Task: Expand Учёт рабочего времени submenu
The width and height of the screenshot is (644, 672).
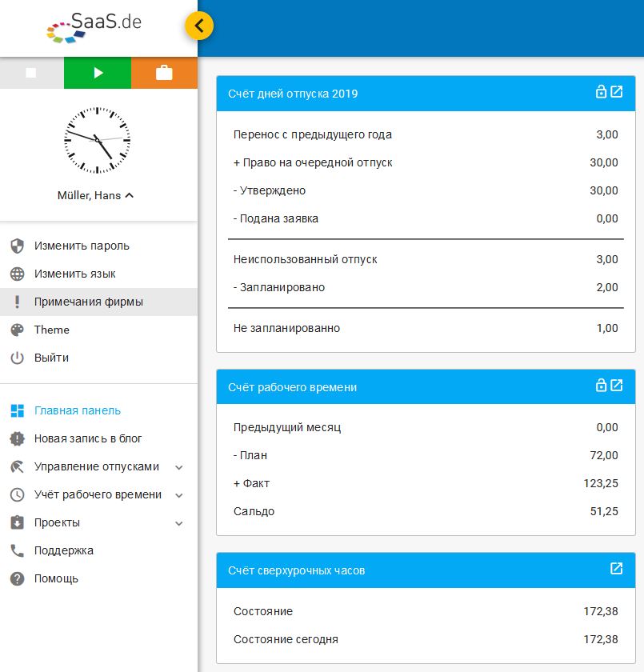Action: click(x=179, y=495)
